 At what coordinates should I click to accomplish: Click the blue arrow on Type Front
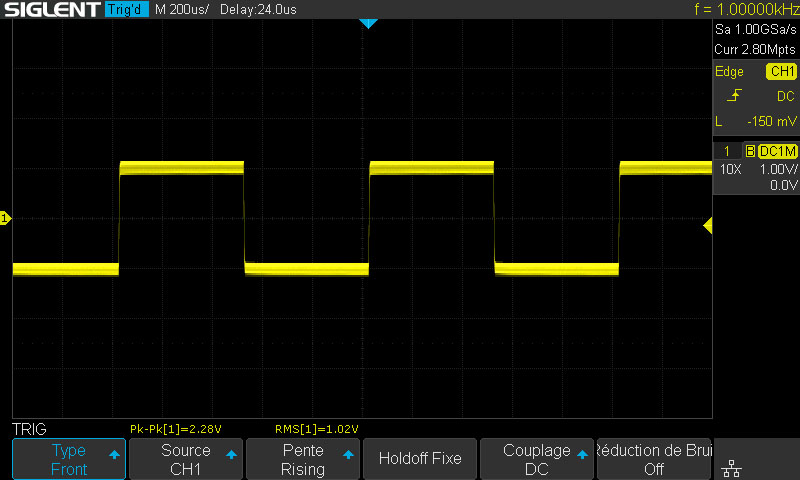pos(114,454)
